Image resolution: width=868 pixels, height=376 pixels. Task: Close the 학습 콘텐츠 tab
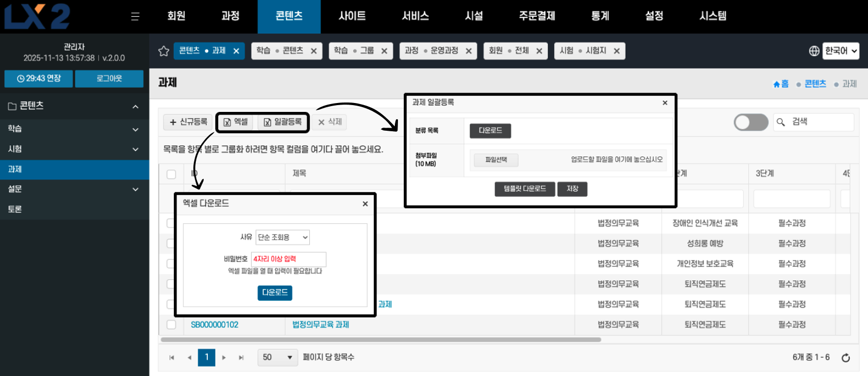point(313,51)
